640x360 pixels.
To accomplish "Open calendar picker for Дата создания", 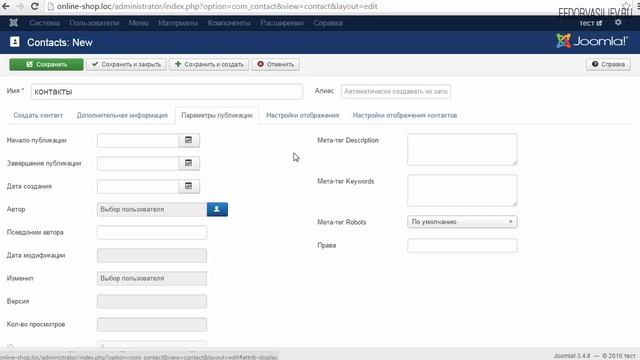I will pos(189,186).
